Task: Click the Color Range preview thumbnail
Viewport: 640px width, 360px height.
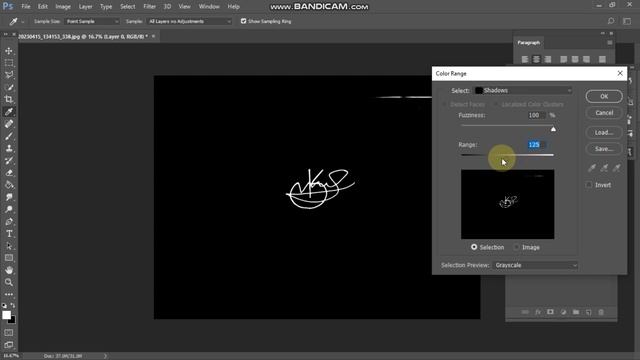Action: [x=507, y=204]
